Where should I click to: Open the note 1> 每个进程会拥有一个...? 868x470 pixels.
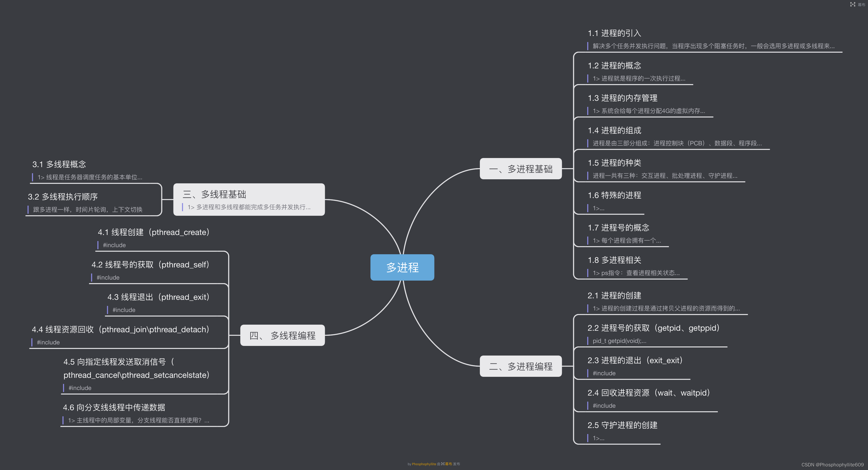click(x=627, y=241)
